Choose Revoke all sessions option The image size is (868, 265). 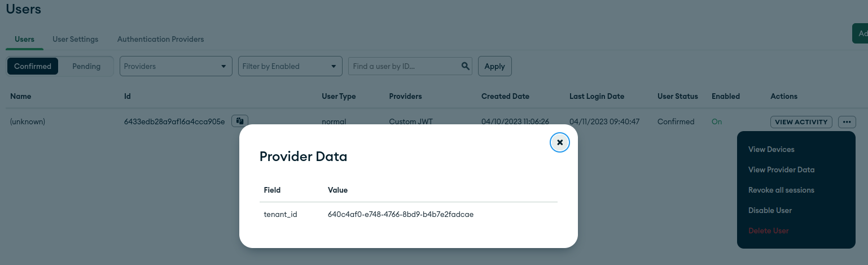tap(781, 190)
